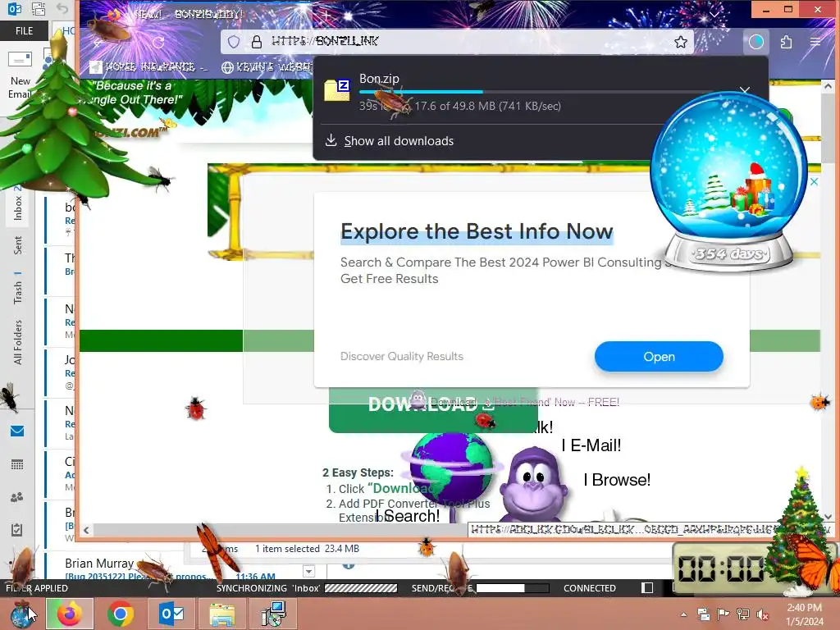The height and width of the screenshot is (630, 840).
Task: Open the message list dropdown arrow
Action: [x=308, y=572]
